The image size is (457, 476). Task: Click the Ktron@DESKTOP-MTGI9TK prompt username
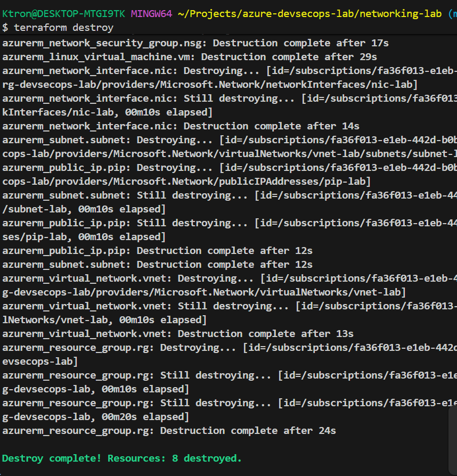pos(63,13)
